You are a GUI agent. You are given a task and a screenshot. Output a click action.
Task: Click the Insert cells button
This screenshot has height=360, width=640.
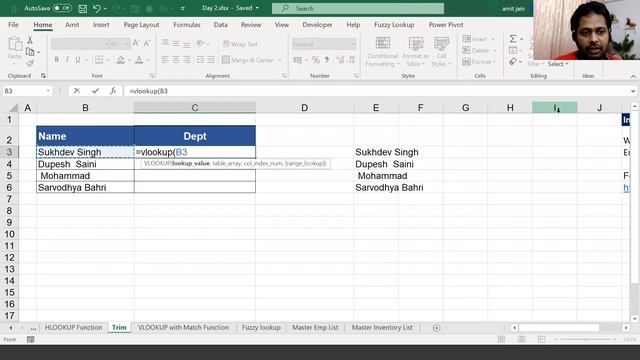pyautogui.click(x=478, y=39)
